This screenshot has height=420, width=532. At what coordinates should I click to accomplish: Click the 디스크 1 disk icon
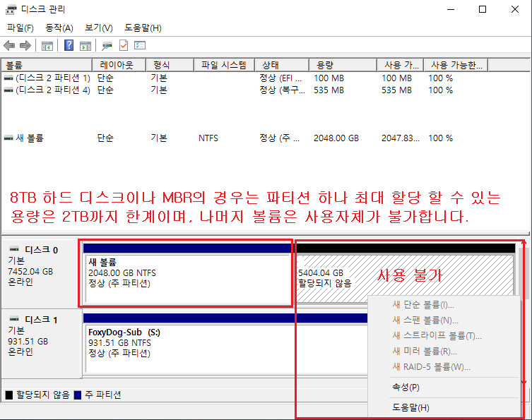pyautogui.click(x=14, y=319)
